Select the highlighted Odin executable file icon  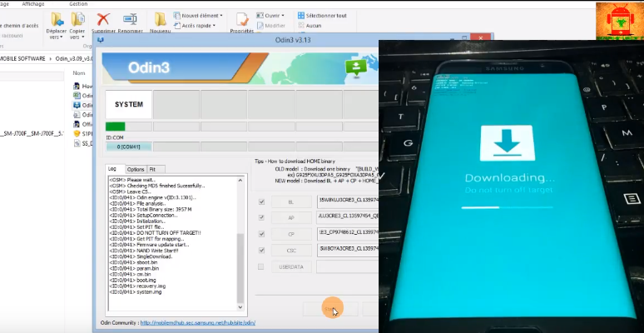pyautogui.click(x=77, y=105)
